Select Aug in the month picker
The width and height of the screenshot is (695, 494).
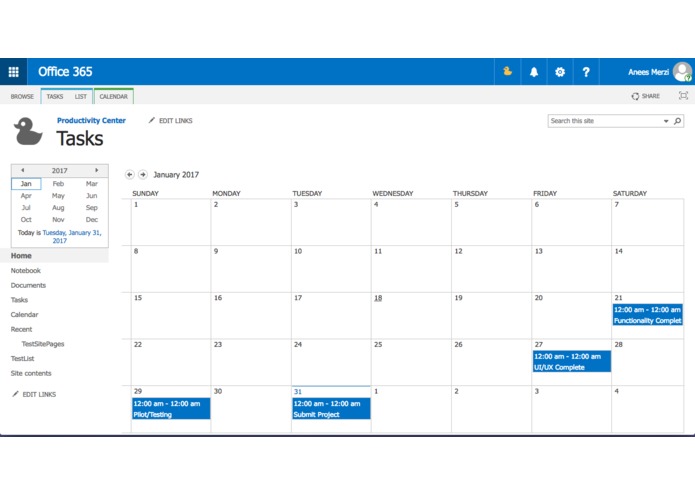click(59, 208)
